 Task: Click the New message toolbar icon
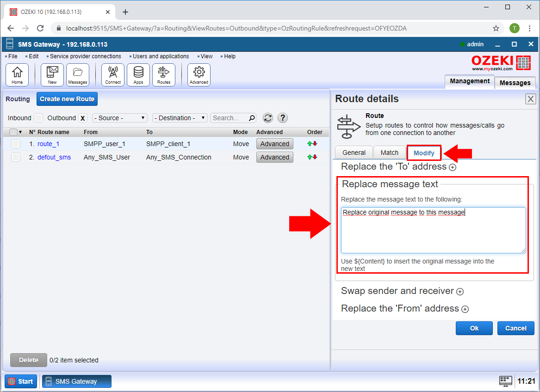[52, 75]
